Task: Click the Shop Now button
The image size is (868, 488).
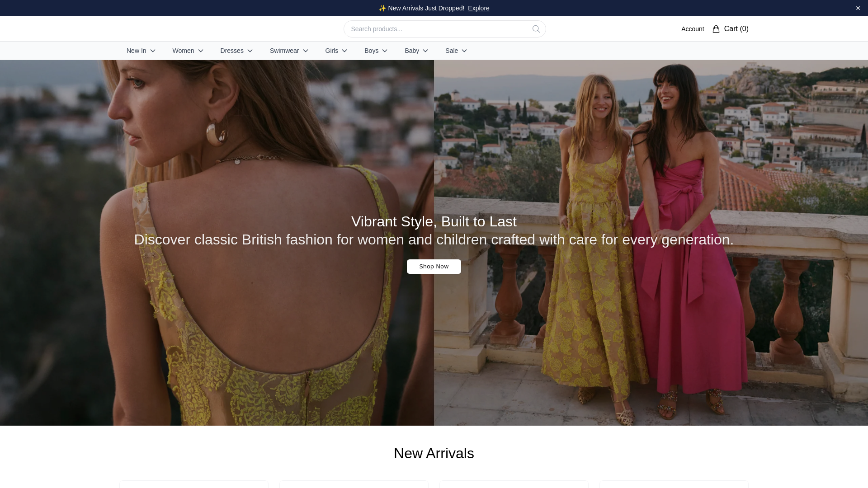Action: (x=434, y=267)
